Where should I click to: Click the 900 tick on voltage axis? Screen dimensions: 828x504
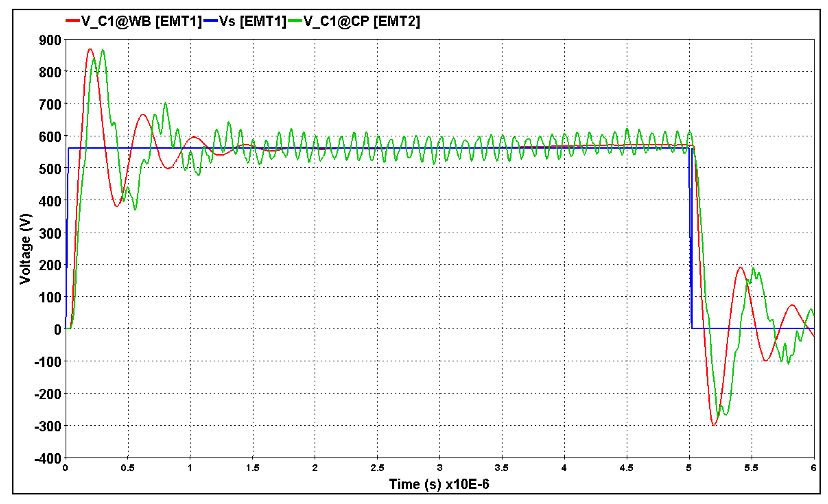50,40
